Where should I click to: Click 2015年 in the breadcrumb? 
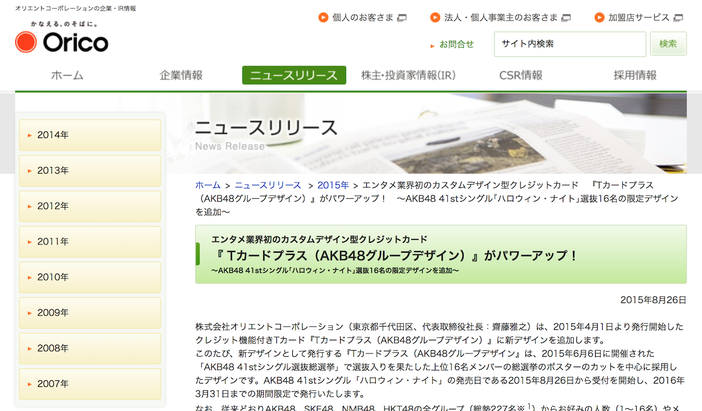(x=333, y=185)
